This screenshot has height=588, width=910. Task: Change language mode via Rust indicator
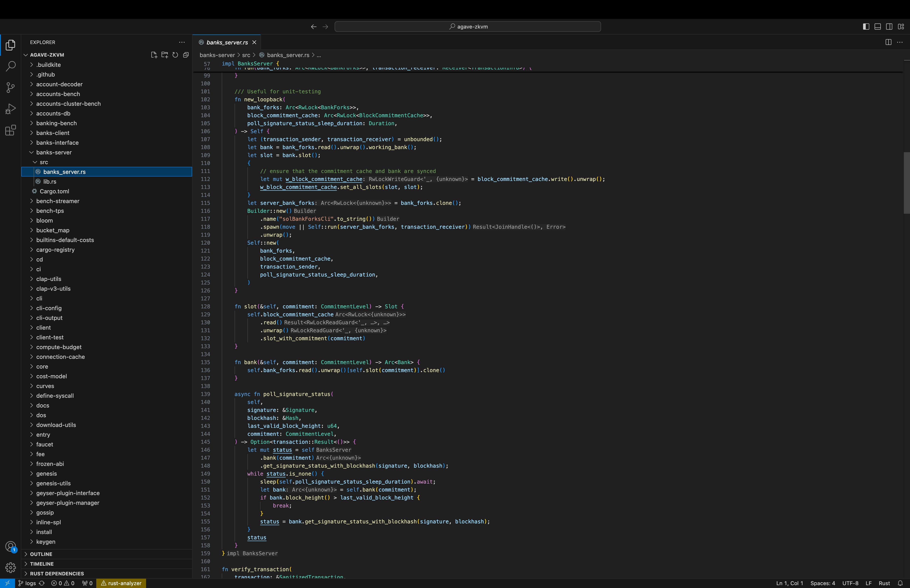point(884,583)
